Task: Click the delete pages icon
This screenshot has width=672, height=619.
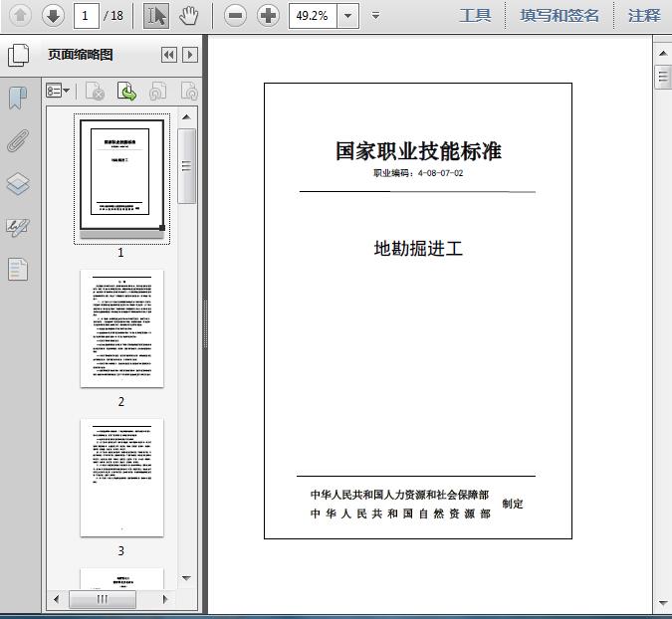Action: pos(96,91)
